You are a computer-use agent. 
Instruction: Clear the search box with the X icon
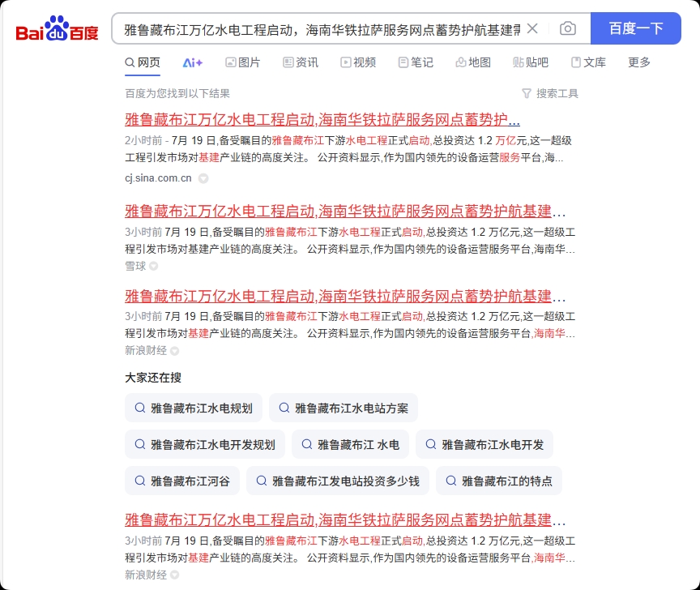click(x=532, y=28)
